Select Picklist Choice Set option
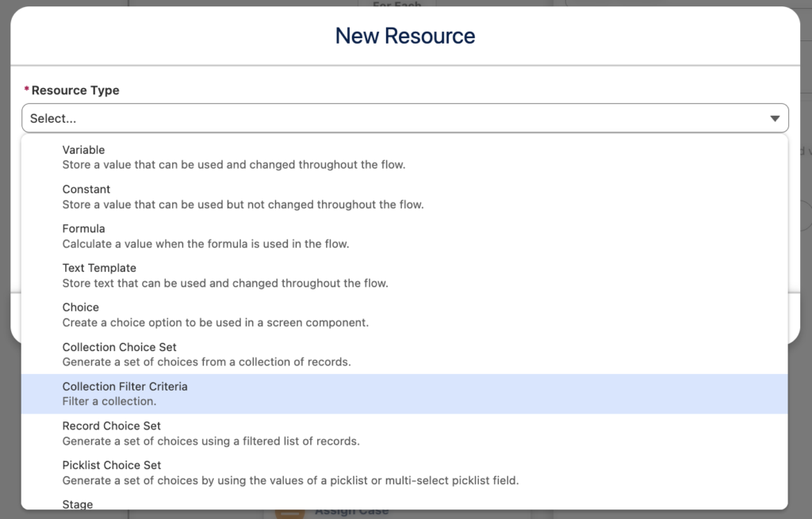This screenshot has height=519, width=812. [404, 472]
